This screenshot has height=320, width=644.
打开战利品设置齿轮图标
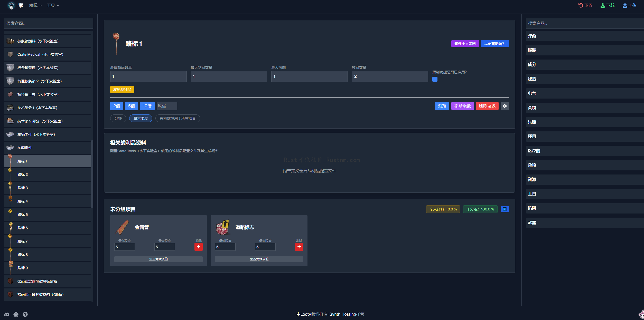pyautogui.click(x=505, y=106)
